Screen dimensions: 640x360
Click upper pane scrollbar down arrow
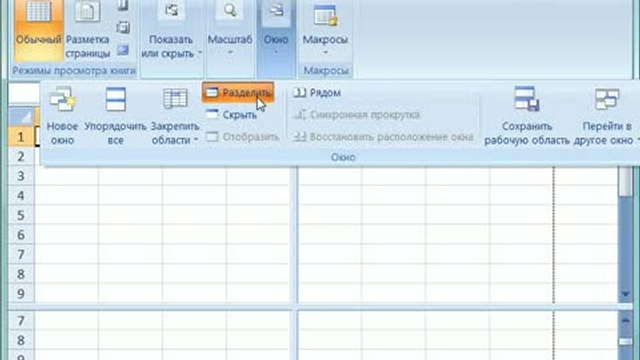pyautogui.click(x=626, y=294)
